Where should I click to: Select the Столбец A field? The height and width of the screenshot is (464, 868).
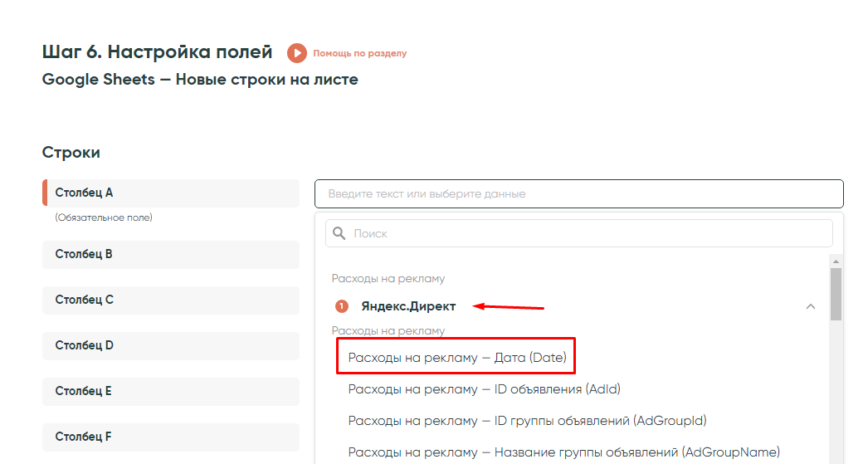[171, 193]
